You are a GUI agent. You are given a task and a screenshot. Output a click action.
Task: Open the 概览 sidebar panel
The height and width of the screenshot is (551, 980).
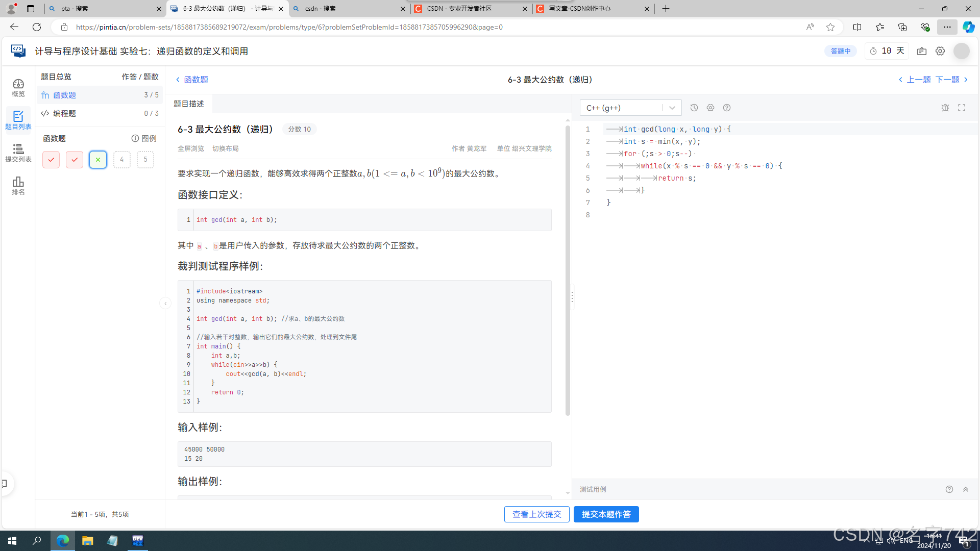coord(18,87)
